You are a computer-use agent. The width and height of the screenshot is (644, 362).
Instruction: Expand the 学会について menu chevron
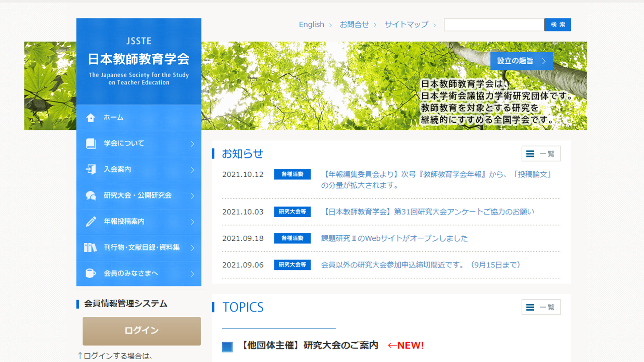(192, 144)
